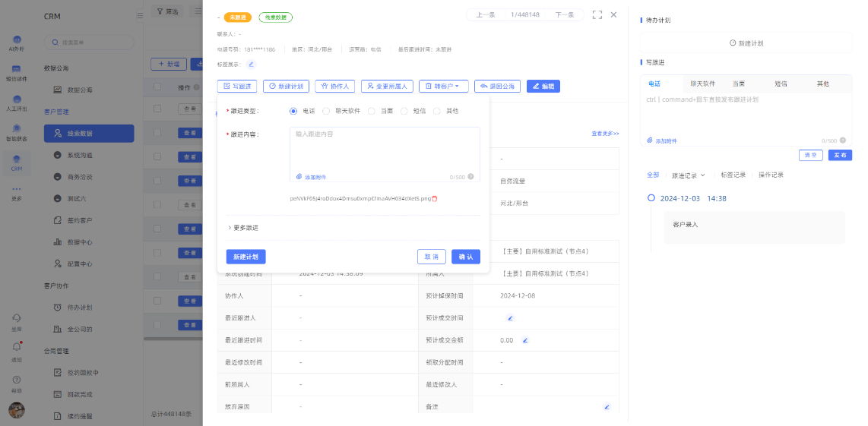The width and height of the screenshot is (868, 426).
Task: Switch to 短信 tab in right 写跟进 panel
Action: [780, 84]
